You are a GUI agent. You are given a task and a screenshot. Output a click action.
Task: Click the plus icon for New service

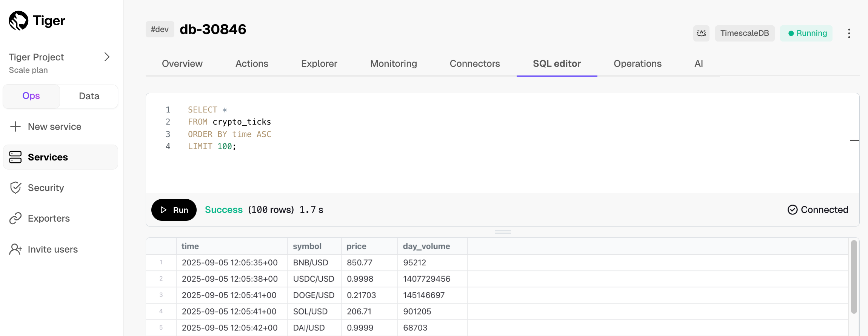pyautogui.click(x=15, y=126)
